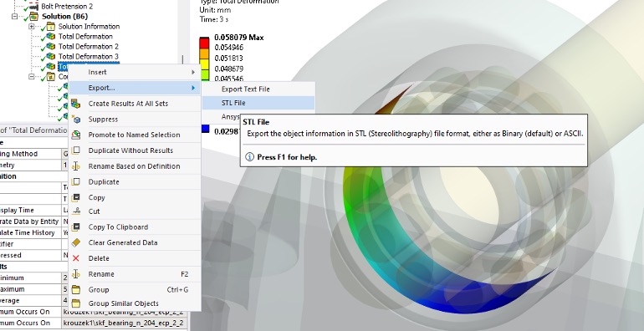Click the blue minimum legend color band
This screenshot has height=331, width=644.
pos(206,130)
